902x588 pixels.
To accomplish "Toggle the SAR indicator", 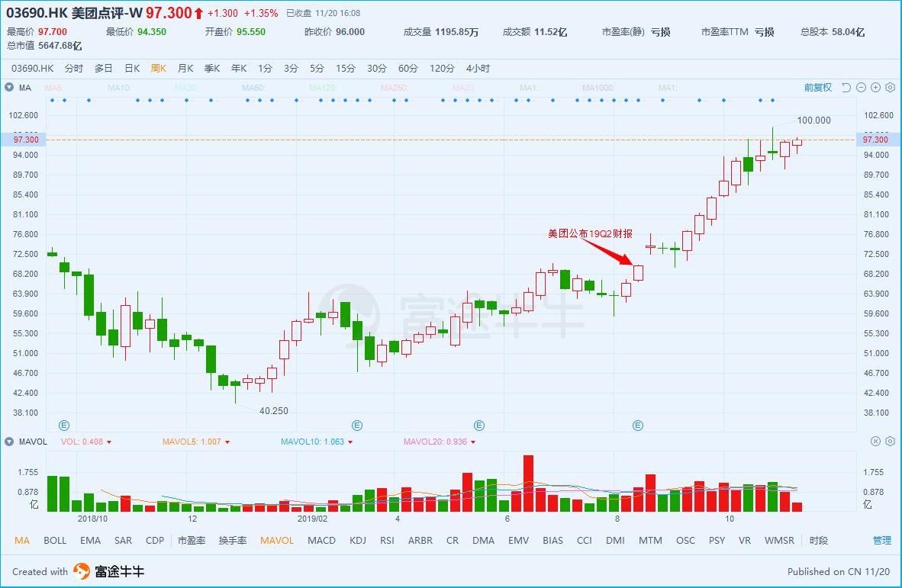I will (x=123, y=540).
